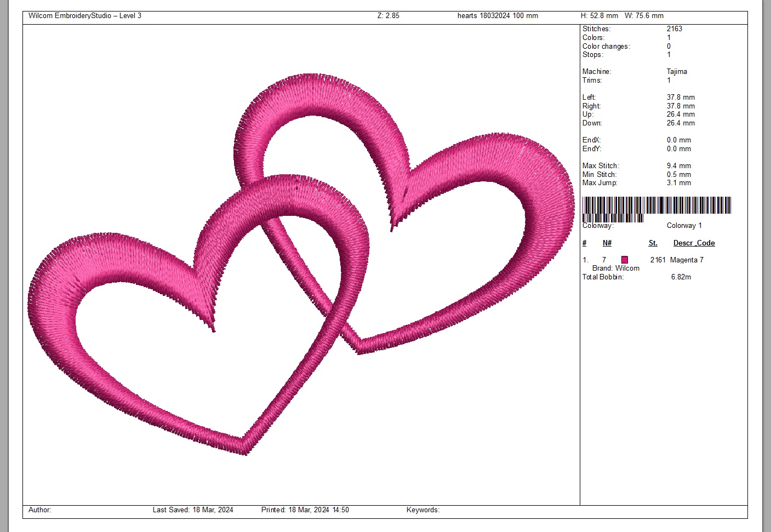Click the Colorway 1 value

coord(684,225)
